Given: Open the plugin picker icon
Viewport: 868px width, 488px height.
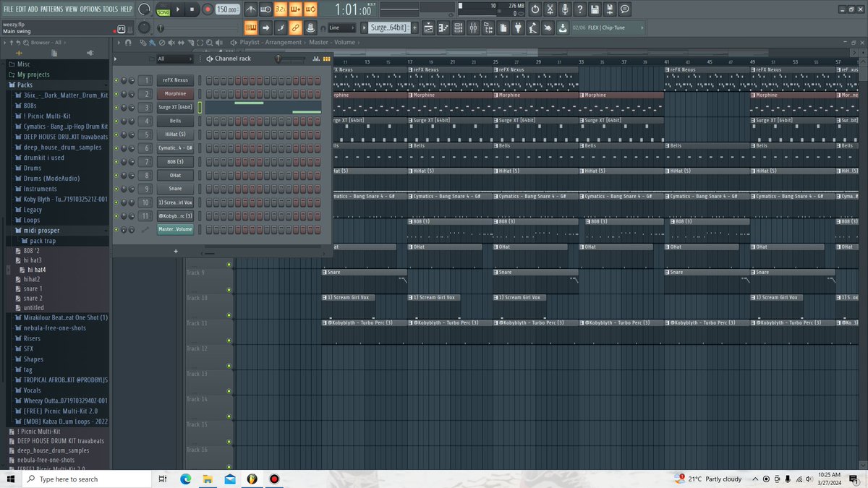Looking at the screenshot, I should [x=518, y=28].
